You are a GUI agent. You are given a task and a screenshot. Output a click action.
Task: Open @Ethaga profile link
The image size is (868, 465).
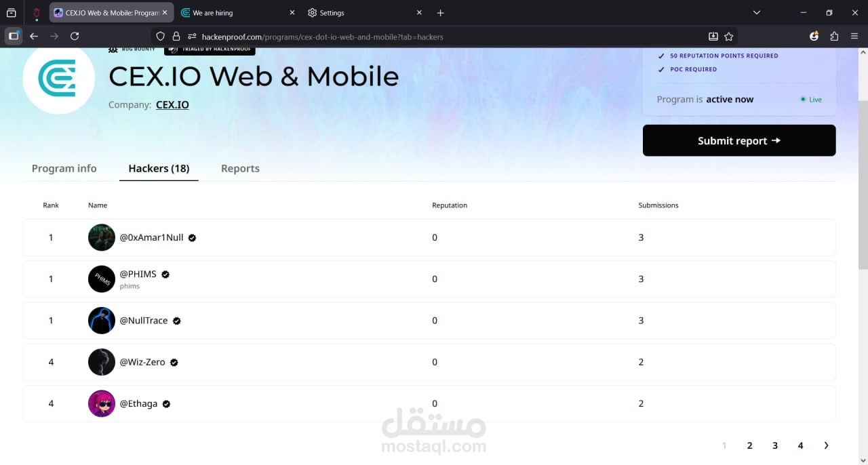138,403
